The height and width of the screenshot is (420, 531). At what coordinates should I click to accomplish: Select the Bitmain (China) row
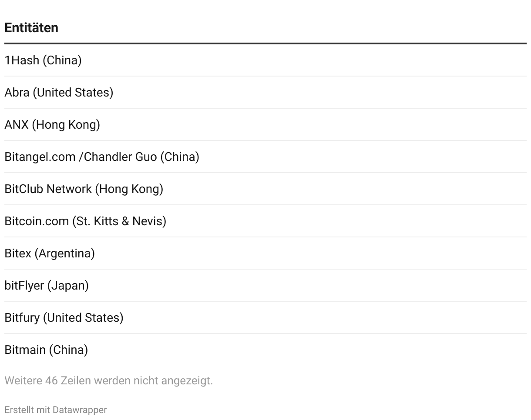click(265, 350)
